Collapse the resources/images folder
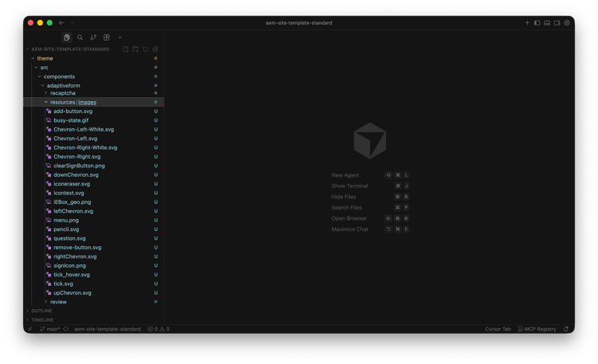 click(46, 102)
